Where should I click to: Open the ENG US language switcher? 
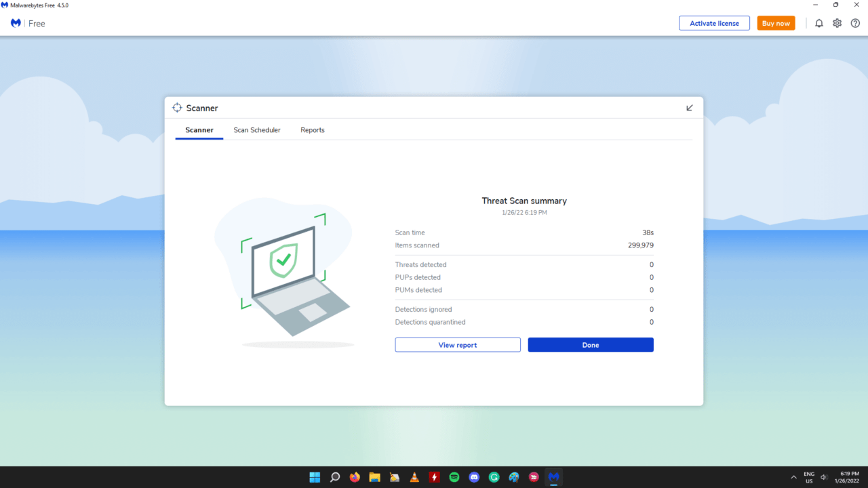tap(809, 477)
